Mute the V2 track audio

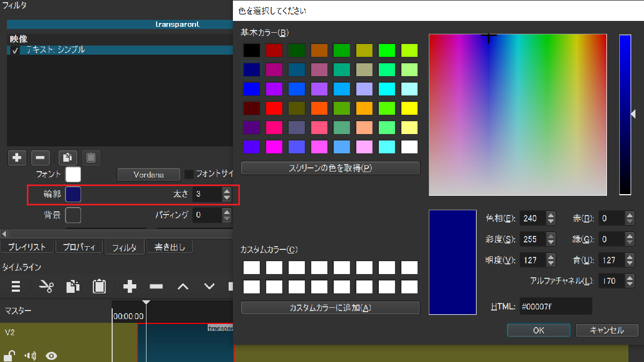(x=30, y=356)
